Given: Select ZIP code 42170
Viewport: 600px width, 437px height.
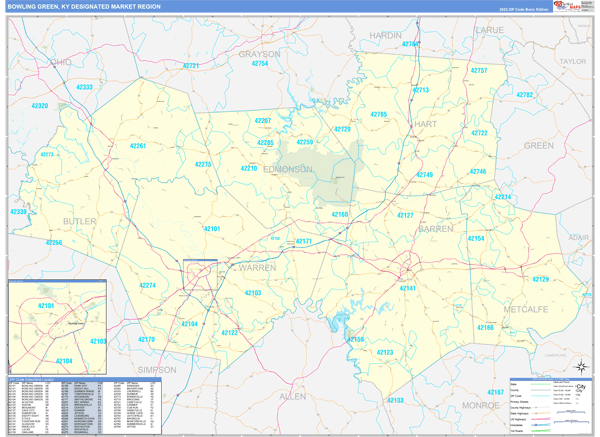Looking at the screenshot, I should coord(147,340).
